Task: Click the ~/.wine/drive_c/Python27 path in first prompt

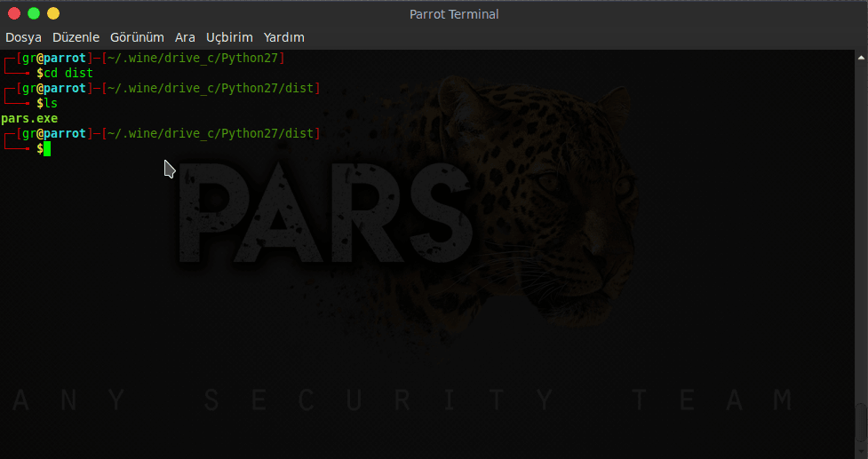Action: [x=194, y=58]
